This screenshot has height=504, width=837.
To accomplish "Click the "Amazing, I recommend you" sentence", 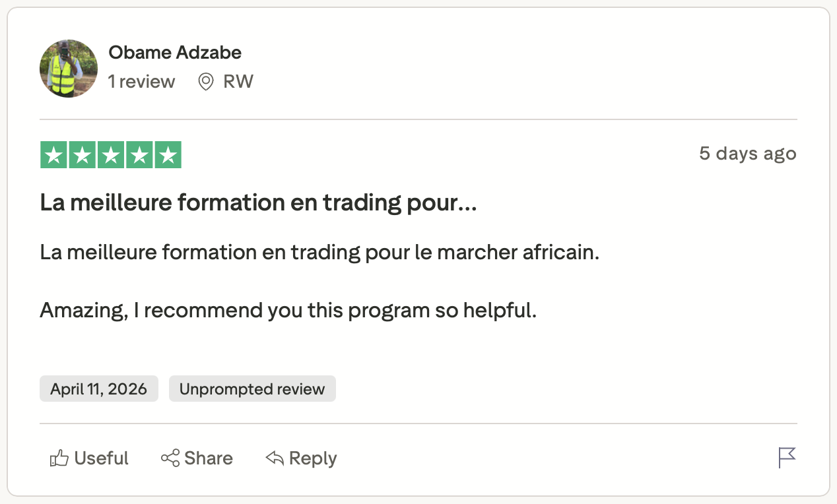I will 288,310.
